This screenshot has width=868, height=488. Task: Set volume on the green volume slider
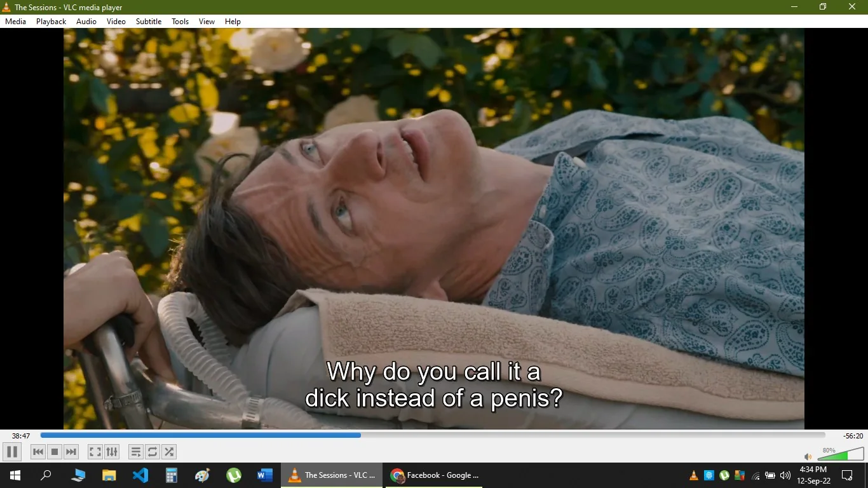click(x=841, y=454)
